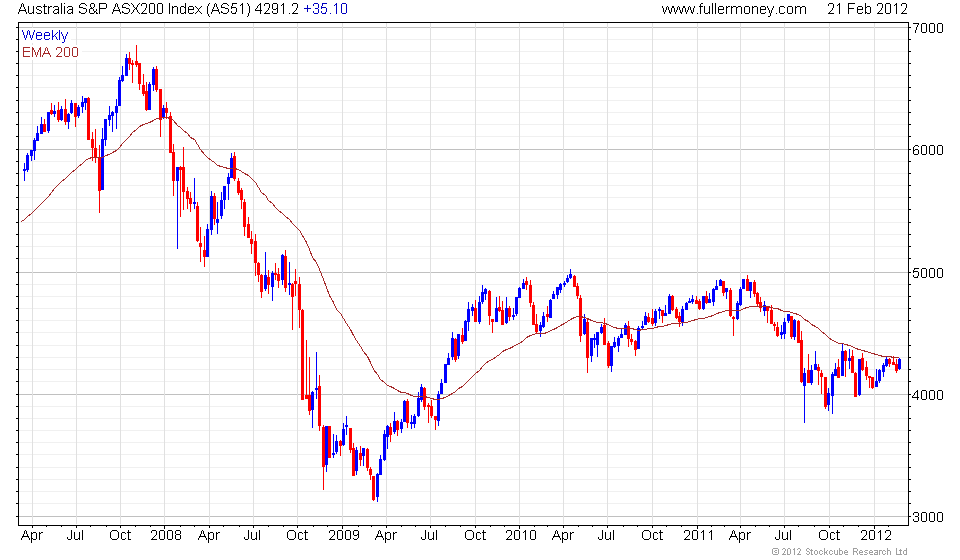Click the 6000 y-axis label
Screen dimensions: 960x560
tap(928, 151)
